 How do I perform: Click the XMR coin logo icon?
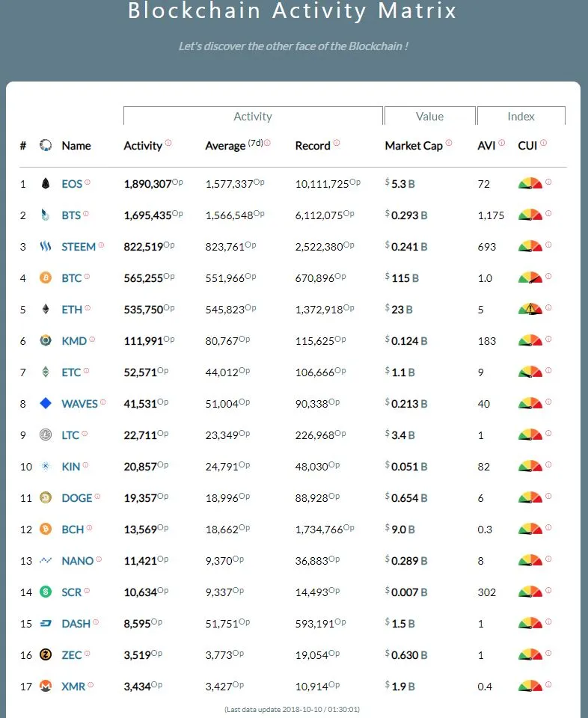click(46, 686)
